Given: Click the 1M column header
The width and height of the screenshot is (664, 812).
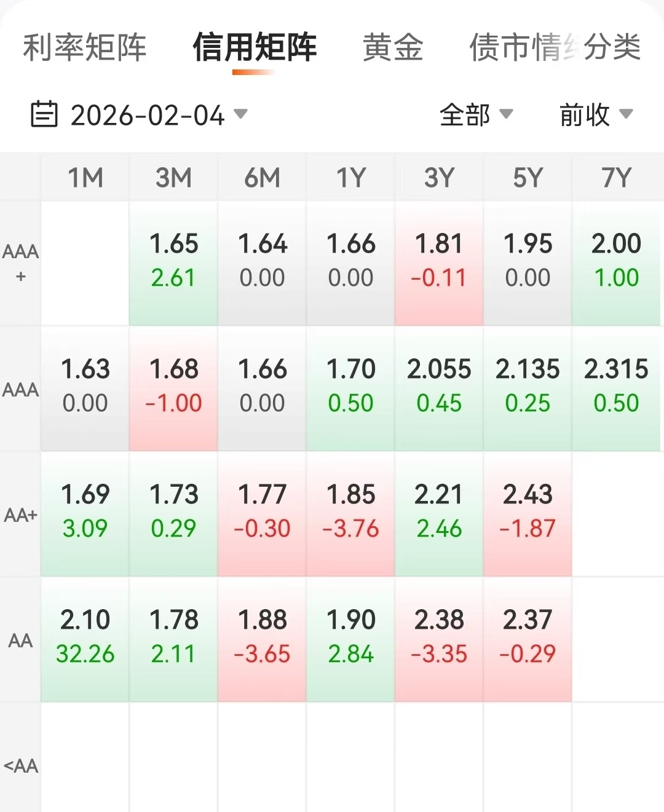Looking at the screenshot, I should 85,178.
